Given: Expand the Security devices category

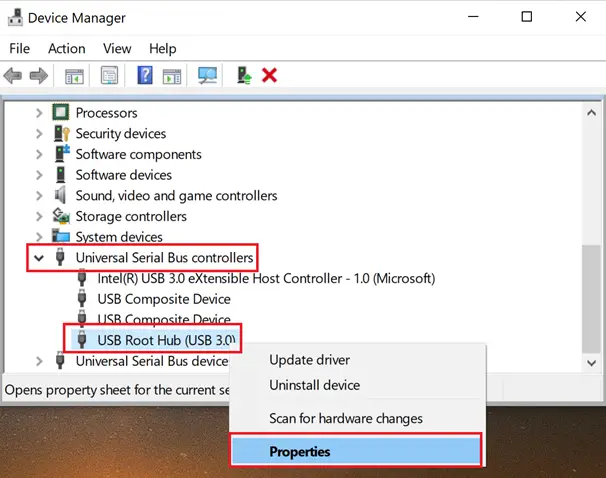Looking at the screenshot, I should tap(39, 134).
